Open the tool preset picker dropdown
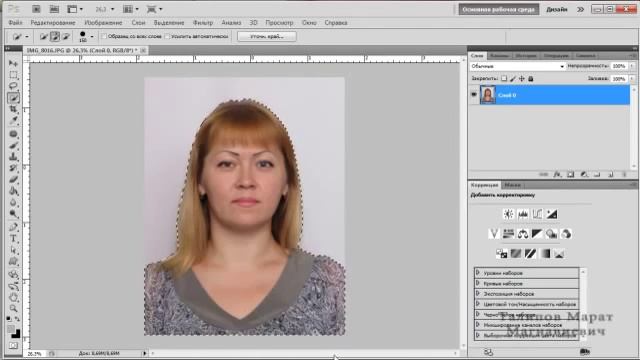Image resolution: width=640 pixels, height=360 pixels. pos(27,37)
